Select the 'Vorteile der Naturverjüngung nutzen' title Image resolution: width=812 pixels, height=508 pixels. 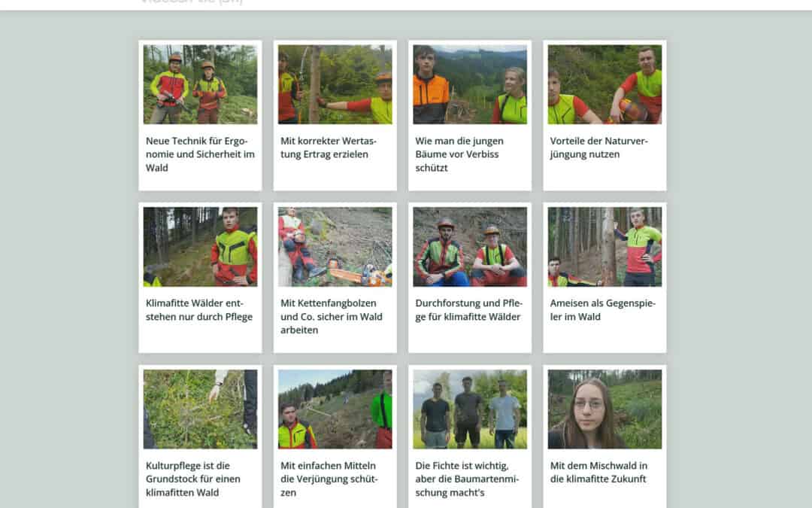coord(598,148)
